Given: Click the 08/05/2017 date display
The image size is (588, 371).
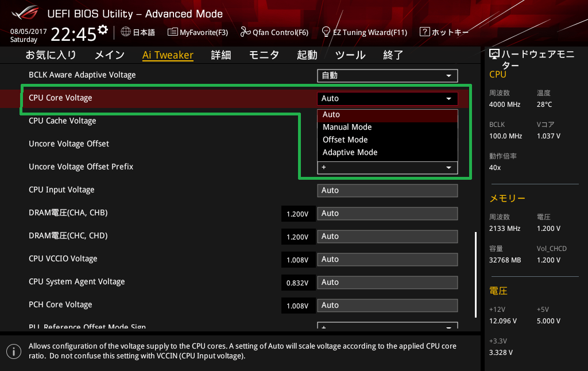Looking at the screenshot, I should (x=29, y=32).
